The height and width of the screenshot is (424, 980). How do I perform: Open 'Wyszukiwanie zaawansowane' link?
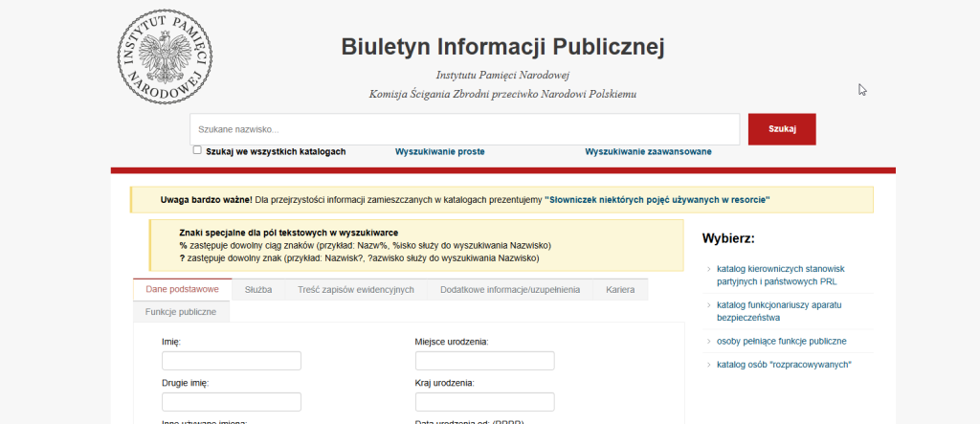coord(648,152)
